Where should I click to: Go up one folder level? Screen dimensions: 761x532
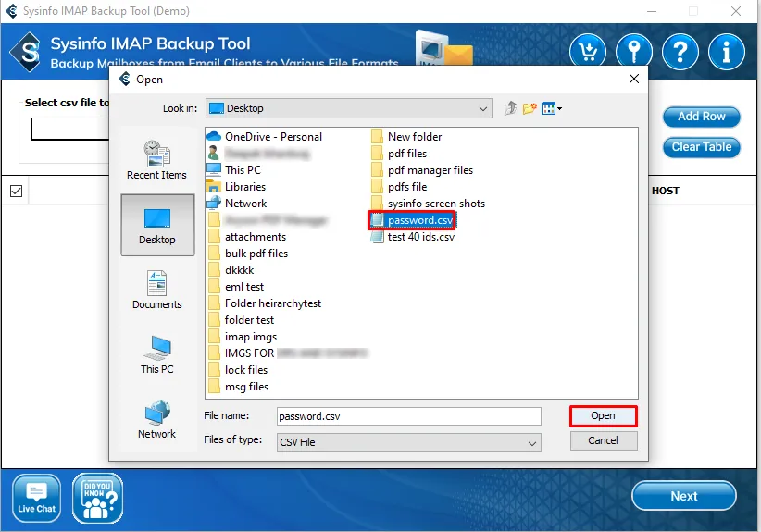click(x=510, y=108)
